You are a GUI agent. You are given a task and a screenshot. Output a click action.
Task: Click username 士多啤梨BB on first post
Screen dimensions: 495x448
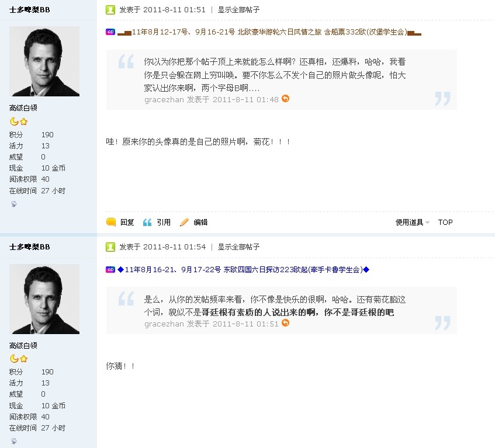point(30,10)
